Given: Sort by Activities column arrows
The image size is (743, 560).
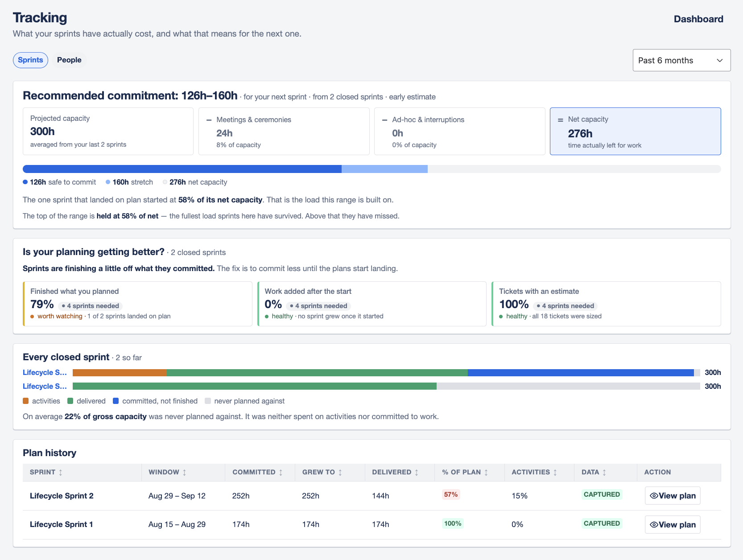Looking at the screenshot, I should [555, 472].
